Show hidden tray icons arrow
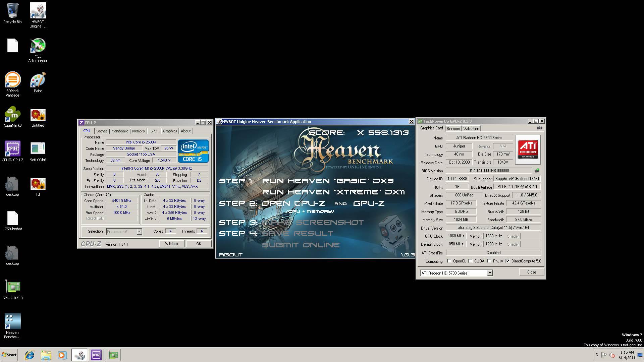 point(597,355)
